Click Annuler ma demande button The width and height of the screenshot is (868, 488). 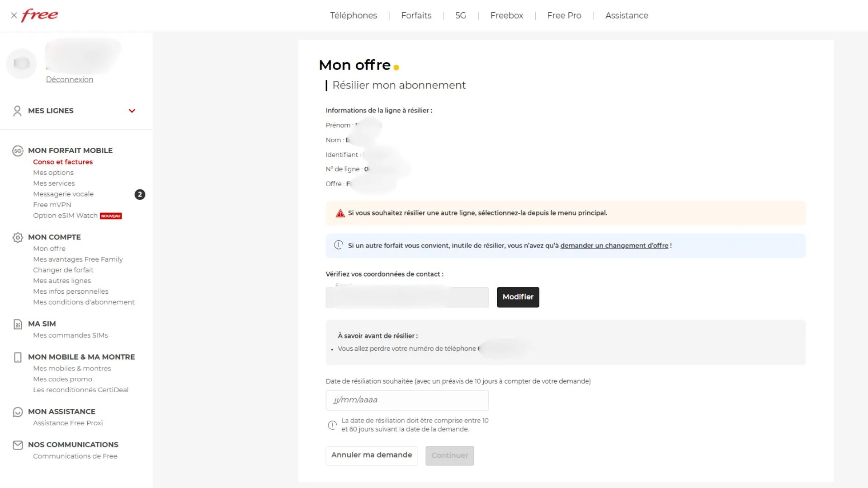coord(372,455)
